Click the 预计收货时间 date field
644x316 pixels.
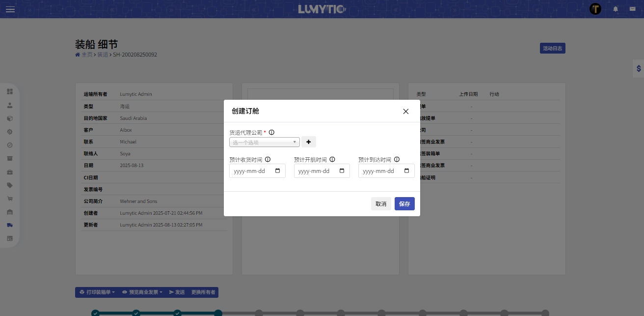pyautogui.click(x=257, y=171)
